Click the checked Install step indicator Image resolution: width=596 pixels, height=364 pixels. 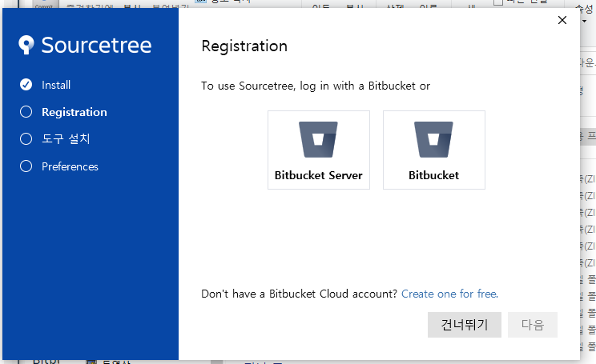click(x=26, y=84)
